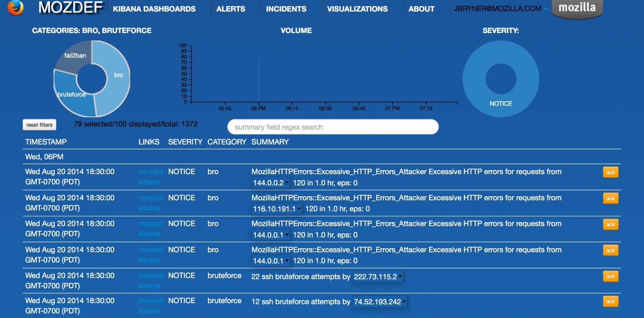Click '12 ssh bruteforce attempts by' summary text

point(301,302)
